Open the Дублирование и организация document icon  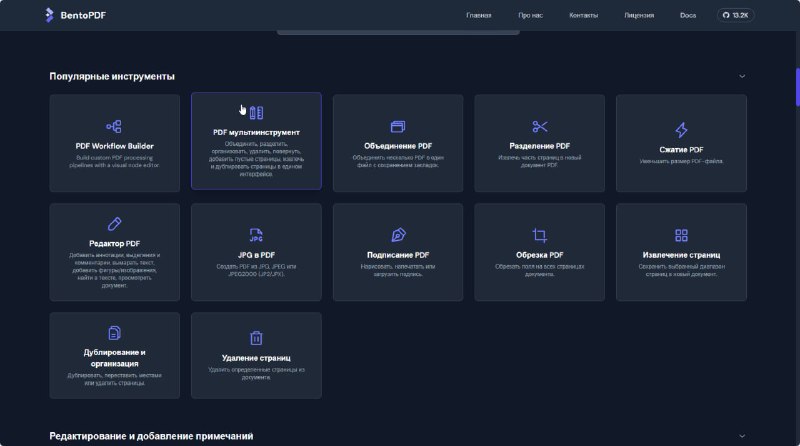114,333
